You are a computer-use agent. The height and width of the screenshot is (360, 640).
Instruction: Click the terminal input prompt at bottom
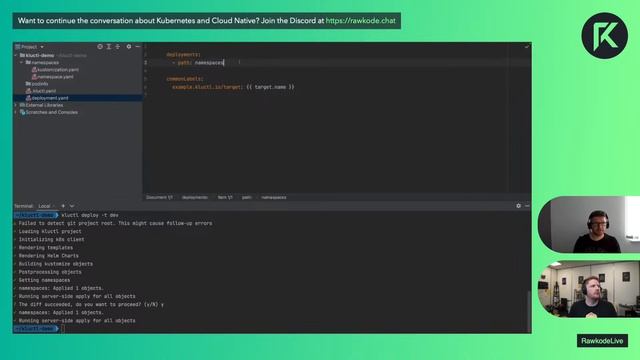[x=63, y=329]
